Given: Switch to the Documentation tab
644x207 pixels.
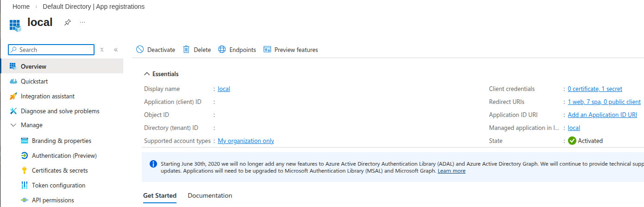Looking at the screenshot, I should [x=210, y=195].
